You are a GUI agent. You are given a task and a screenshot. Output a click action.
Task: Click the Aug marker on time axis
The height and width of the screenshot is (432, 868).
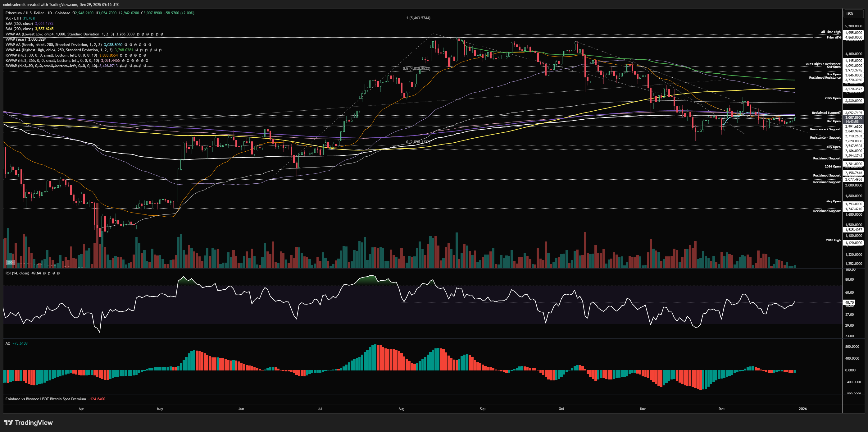click(401, 409)
